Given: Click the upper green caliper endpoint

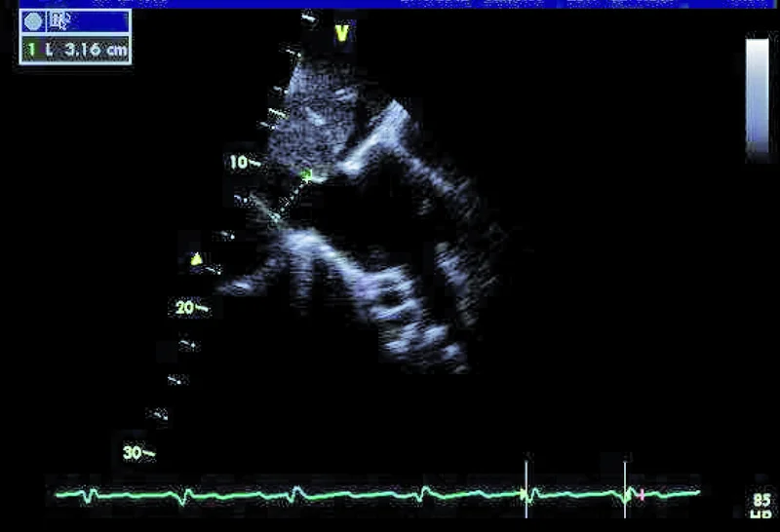Looking at the screenshot, I should point(307,174).
